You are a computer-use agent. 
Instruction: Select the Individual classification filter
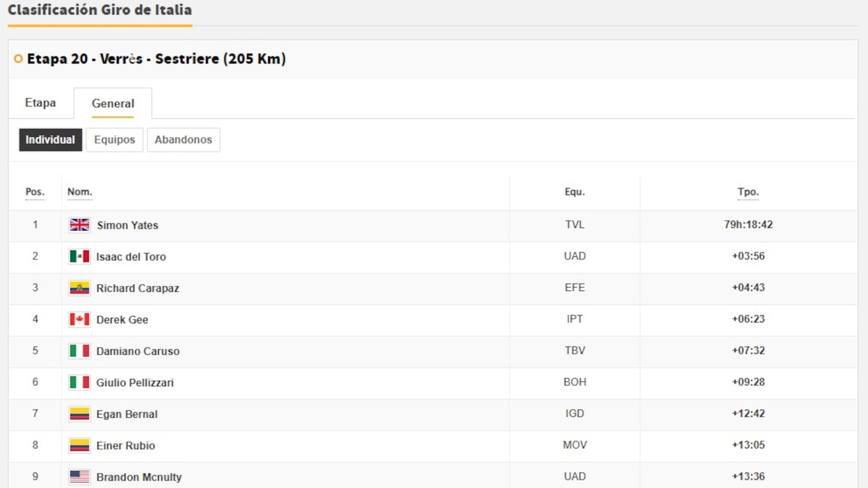pyautogui.click(x=50, y=140)
